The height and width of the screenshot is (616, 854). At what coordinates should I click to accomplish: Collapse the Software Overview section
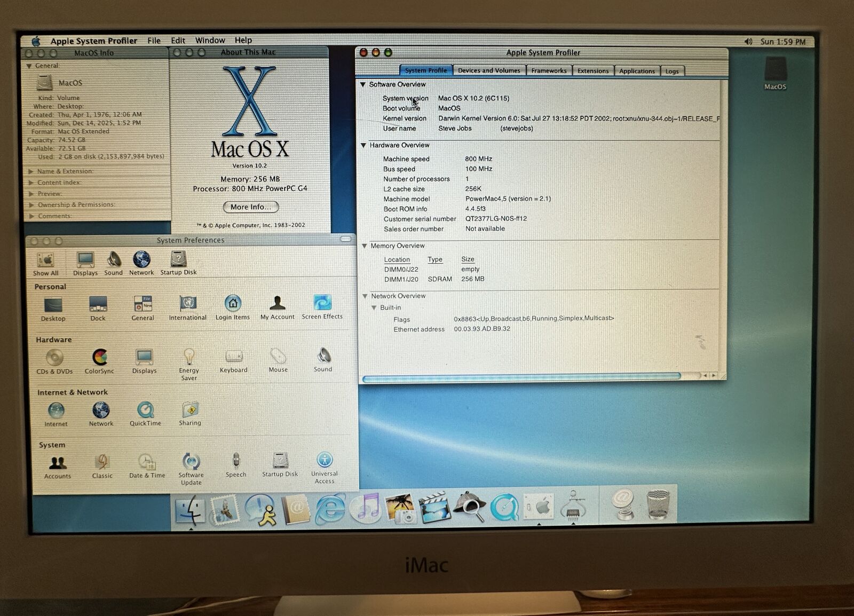363,84
